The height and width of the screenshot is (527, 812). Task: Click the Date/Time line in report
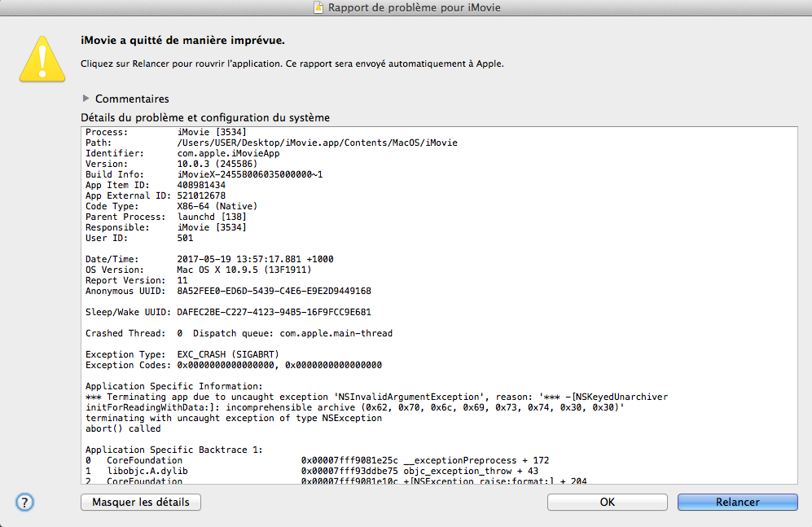[x=209, y=259]
